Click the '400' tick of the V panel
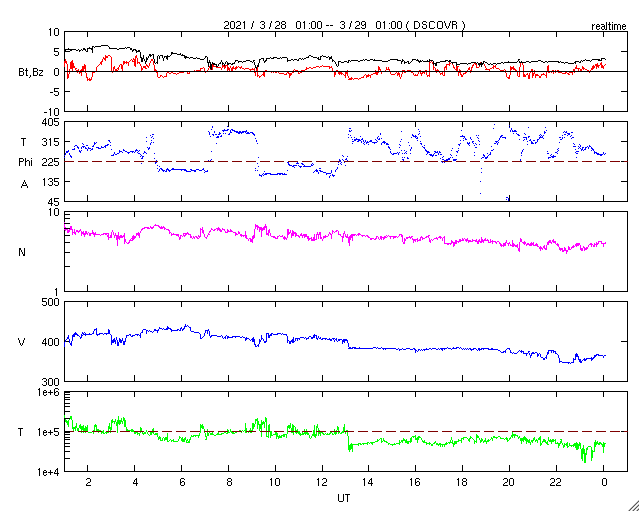This screenshot has width=640, height=512. 53,342
